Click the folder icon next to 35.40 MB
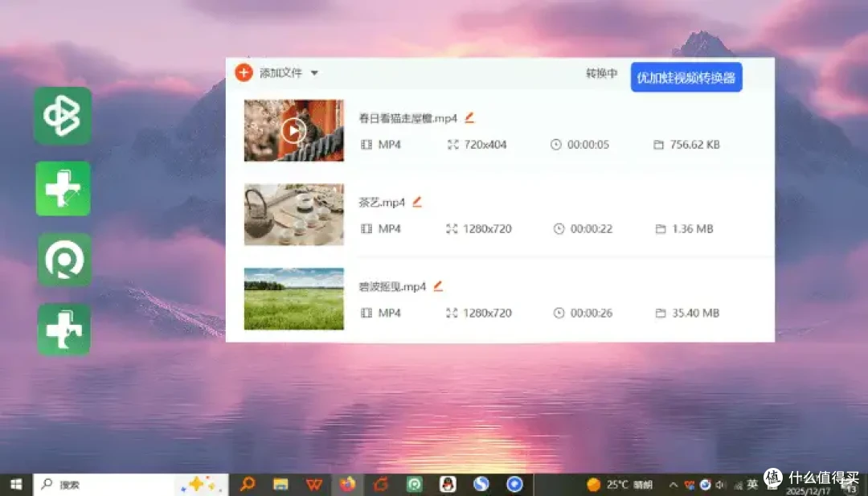The image size is (868, 496). pyautogui.click(x=661, y=313)
